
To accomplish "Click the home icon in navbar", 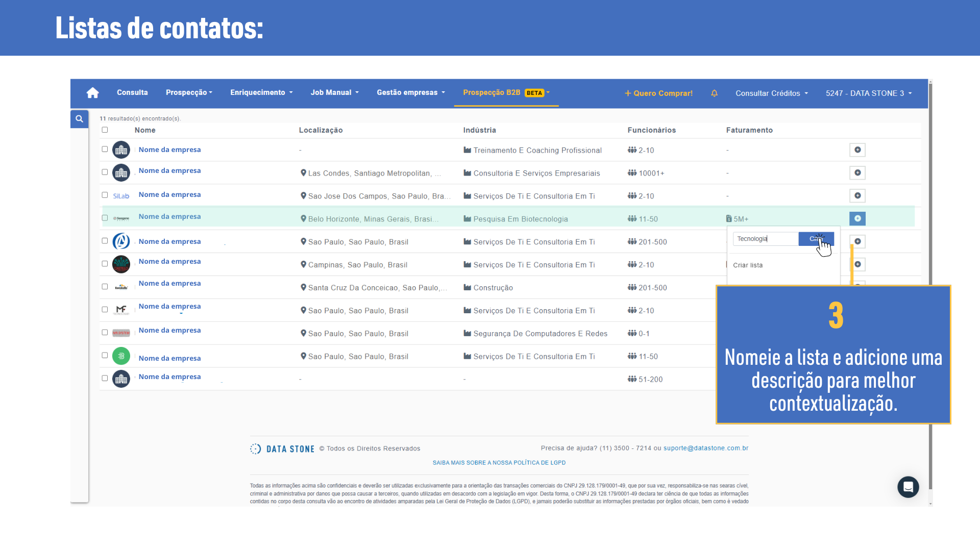I will 92,93.
